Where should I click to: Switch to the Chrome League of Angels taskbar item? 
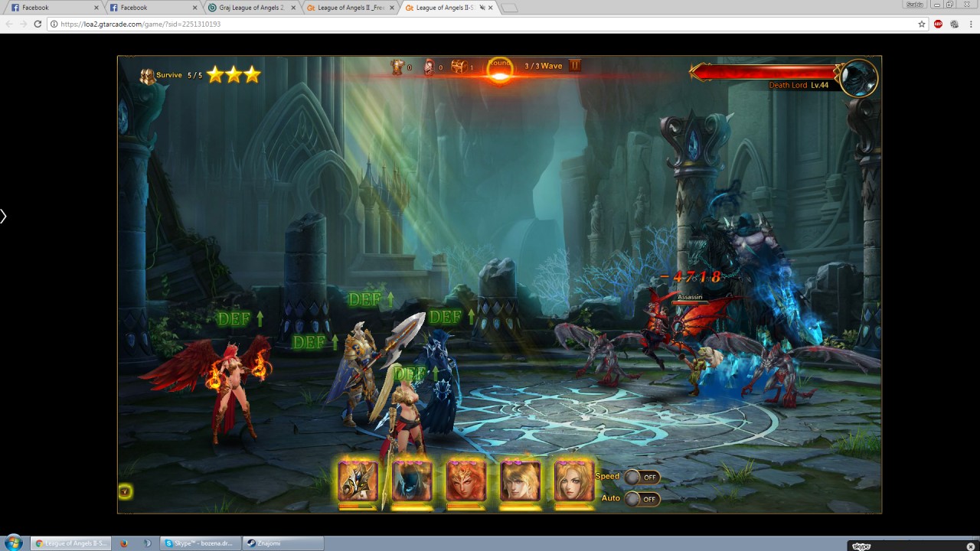tap(72, 543)
